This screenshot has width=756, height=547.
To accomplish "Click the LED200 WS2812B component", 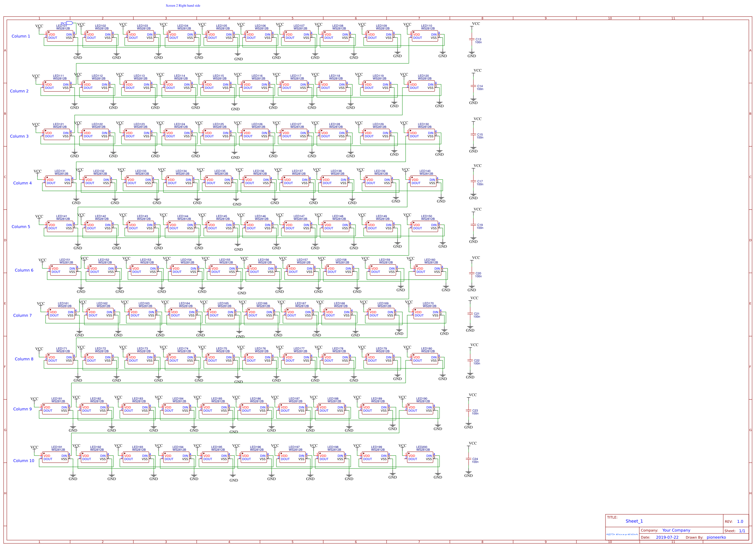I will click(420, 457).
